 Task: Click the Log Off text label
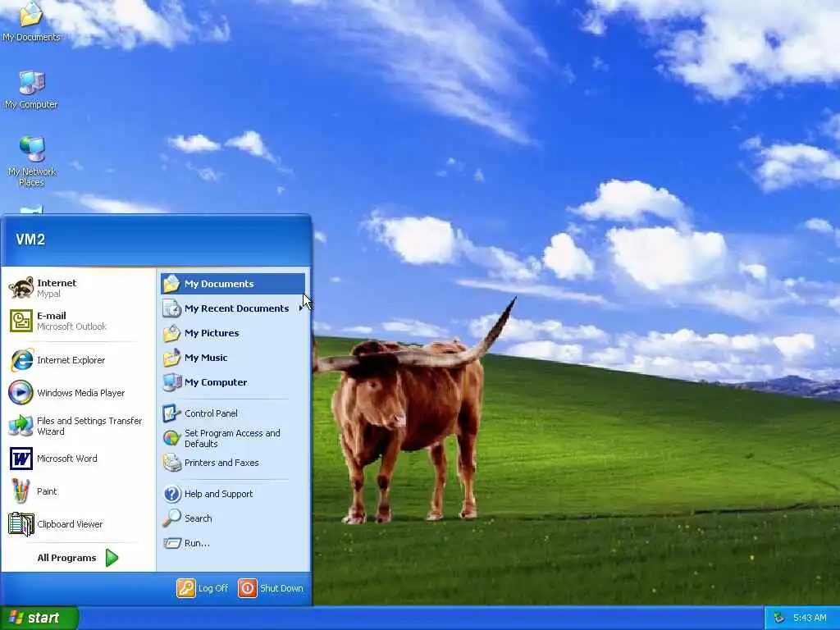(213, 588)
